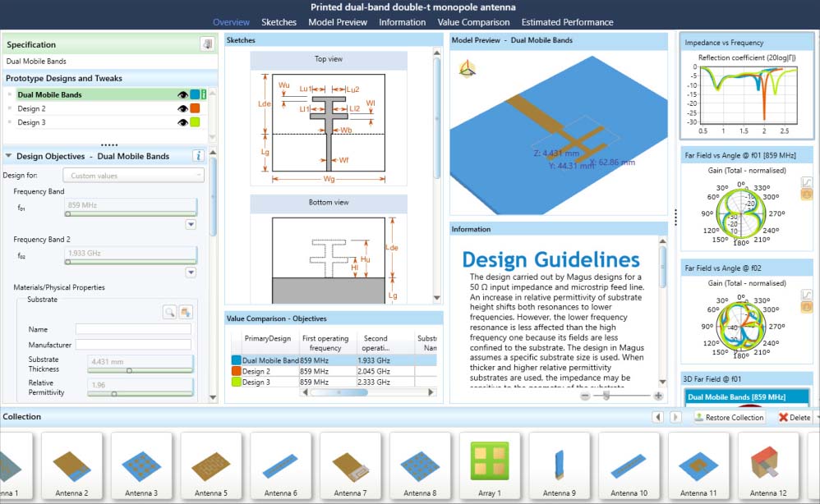820x504 pixels.
Task: Open the Design for custom values dropdown
Action: (x=133, y=175)
